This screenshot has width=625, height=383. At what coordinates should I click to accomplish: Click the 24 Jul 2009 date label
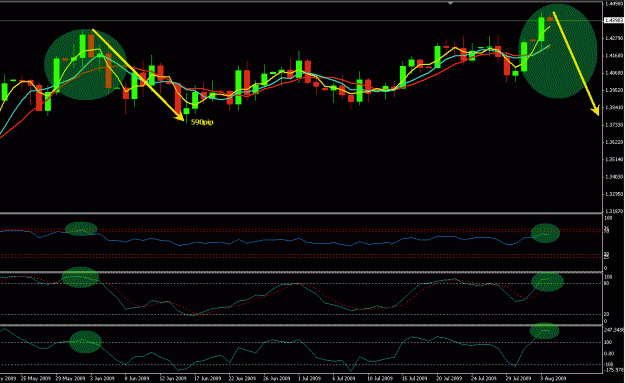pyautogui.click(x=483, y=378)
